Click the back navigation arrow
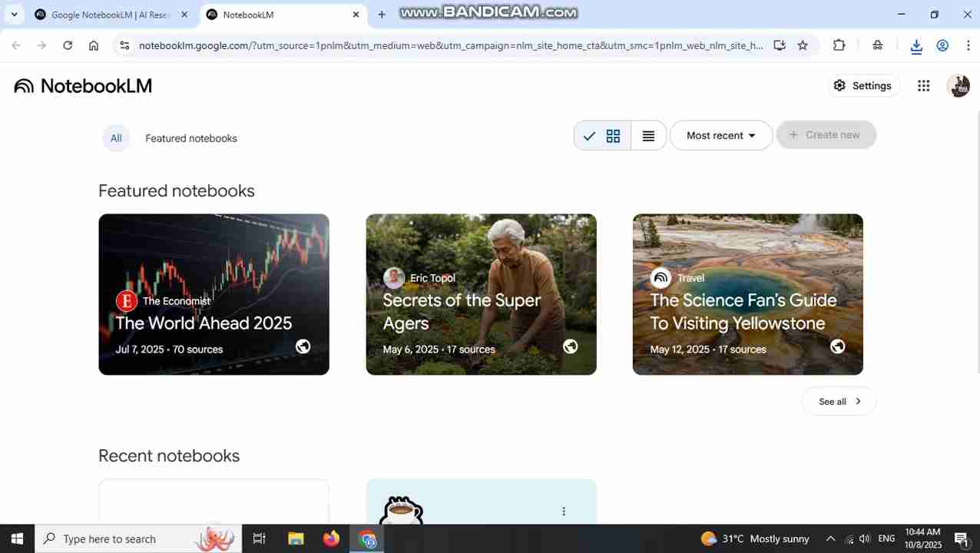980x553 pixels. click(16, 45)
